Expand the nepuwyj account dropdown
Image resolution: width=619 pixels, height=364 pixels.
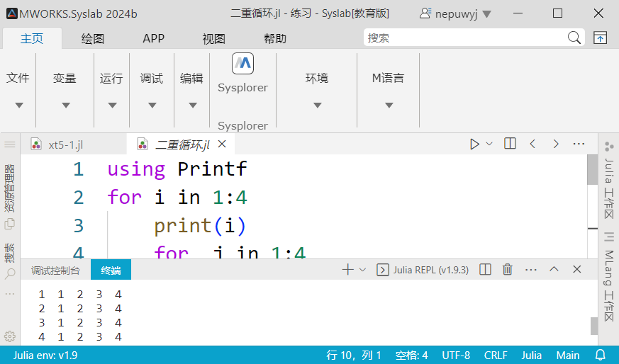click(x=486, y=14)
